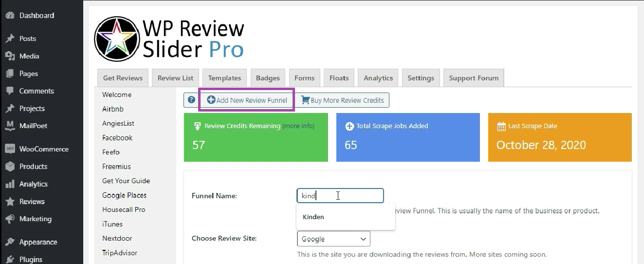Viewport: 644px width, 264px height.
Task: Focus the Funnel Name input field
Action: click(x=340, y=196)
